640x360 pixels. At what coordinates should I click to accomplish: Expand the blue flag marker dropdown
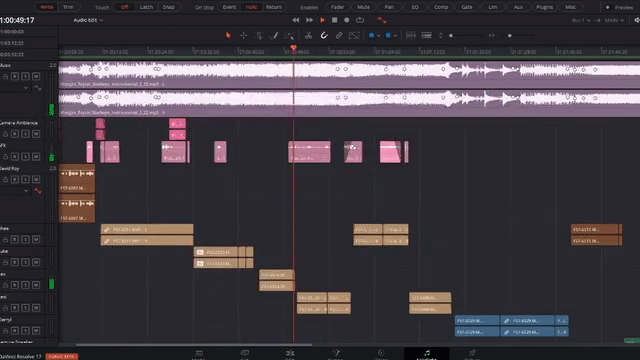coord(379,36)
